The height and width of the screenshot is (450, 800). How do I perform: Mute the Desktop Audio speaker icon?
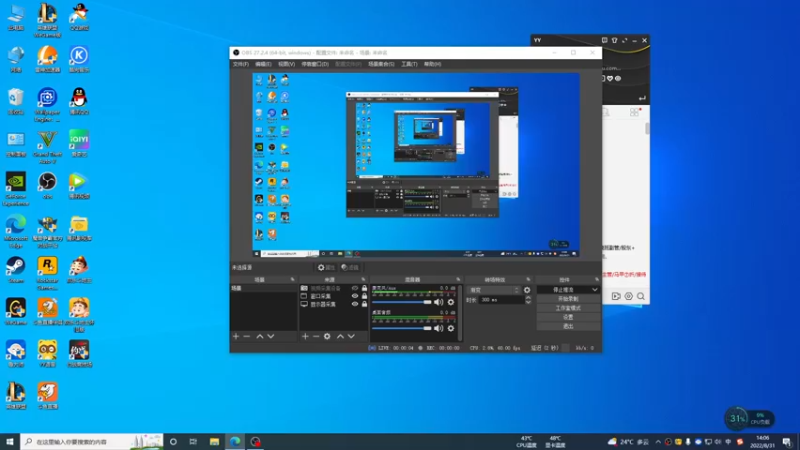tap(438, 328)
